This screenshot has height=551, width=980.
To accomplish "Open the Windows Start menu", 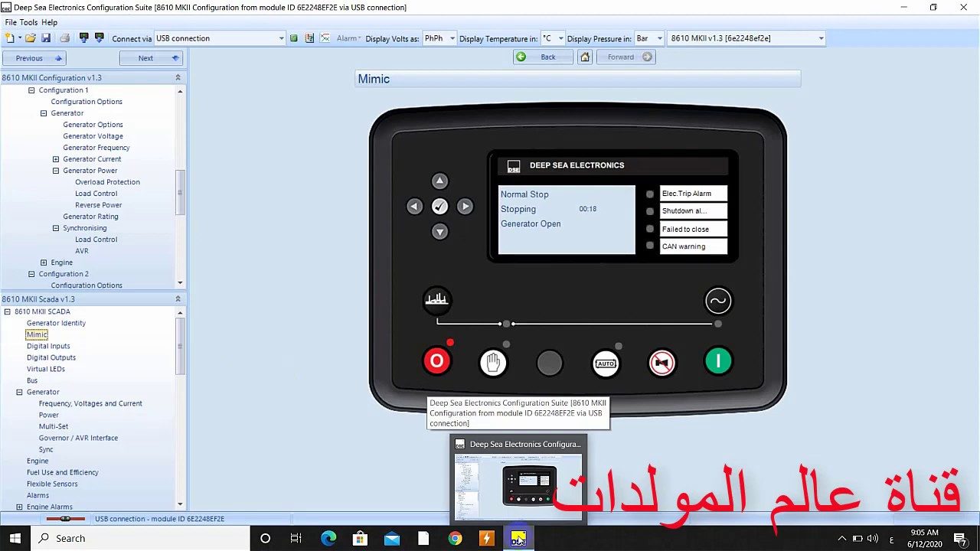I will coord(15,538).
